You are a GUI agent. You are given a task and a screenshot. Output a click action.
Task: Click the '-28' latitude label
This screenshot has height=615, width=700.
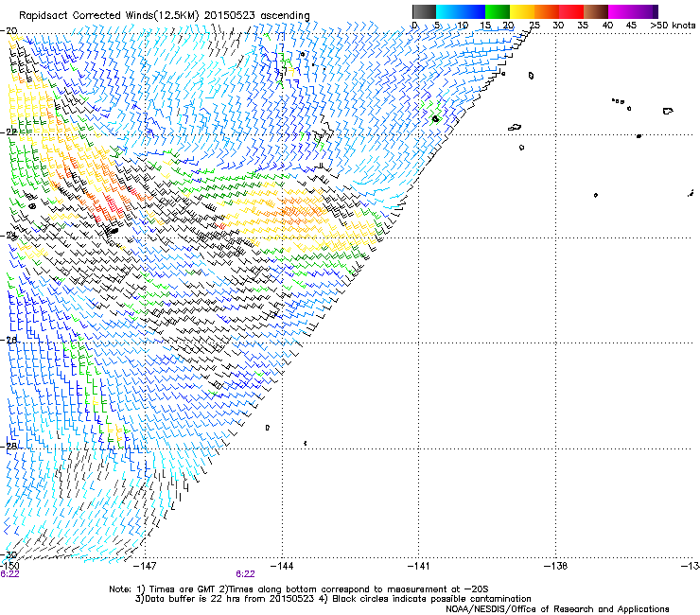pyautogui.click(x=9, y=447)
